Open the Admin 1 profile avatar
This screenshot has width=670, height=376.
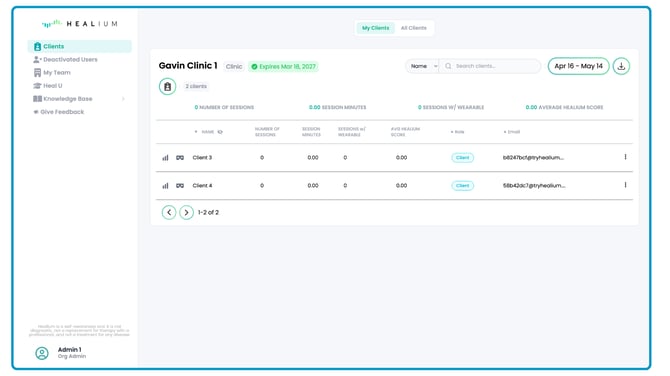tap(42, 353)
